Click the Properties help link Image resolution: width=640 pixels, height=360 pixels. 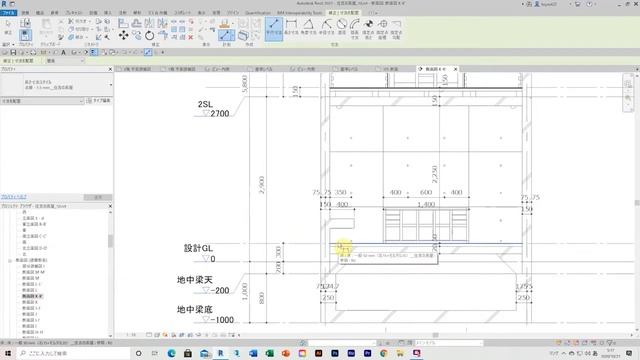click(13, 197)
